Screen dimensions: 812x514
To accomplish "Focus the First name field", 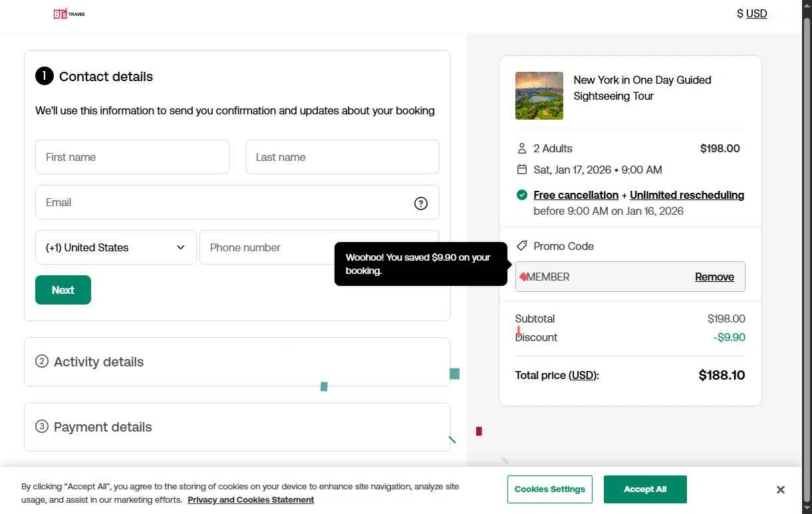I will point(132,157).
